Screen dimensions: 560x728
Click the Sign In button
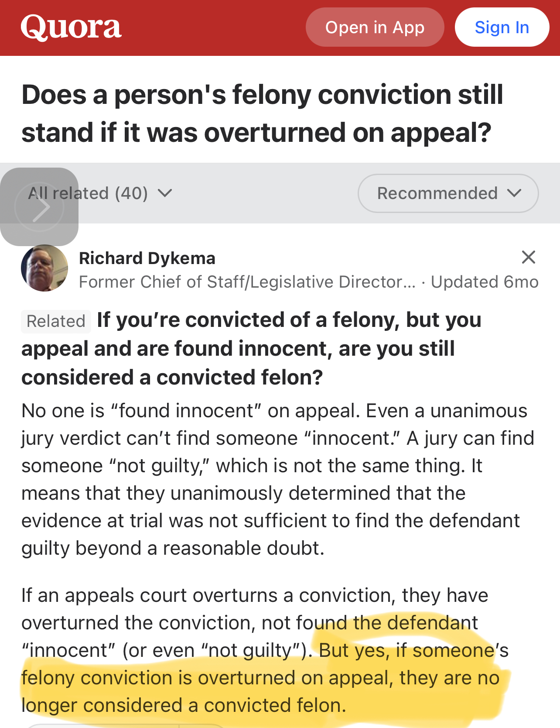pyautogui.click(x=502, y=27)
